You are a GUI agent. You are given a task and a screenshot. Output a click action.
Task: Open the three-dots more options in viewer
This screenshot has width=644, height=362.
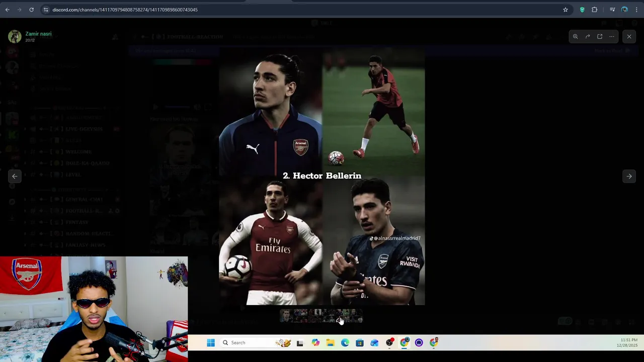pyautogui.click(x=612, y=36)
